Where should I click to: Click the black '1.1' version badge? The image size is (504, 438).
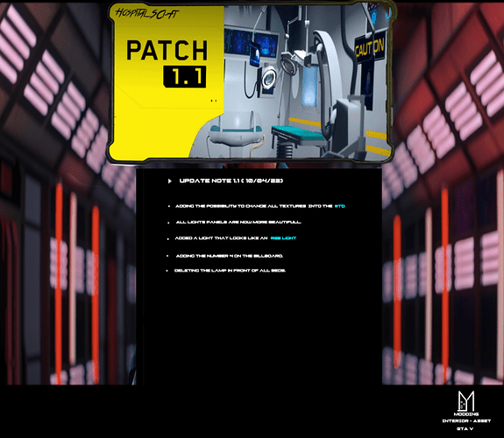coord(184,77)
